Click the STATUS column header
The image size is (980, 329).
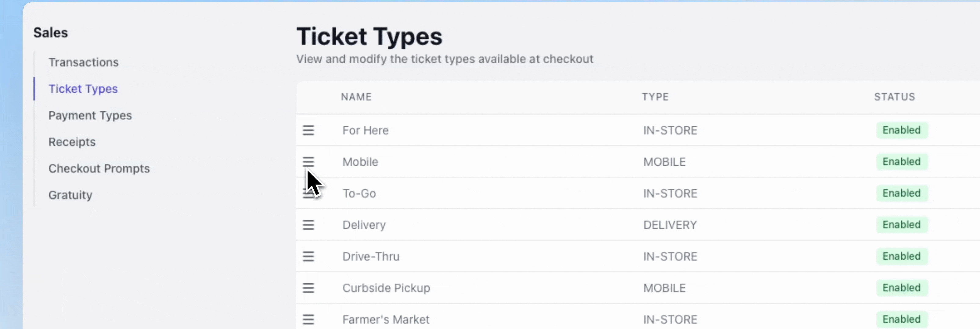[x=894, y=97]
